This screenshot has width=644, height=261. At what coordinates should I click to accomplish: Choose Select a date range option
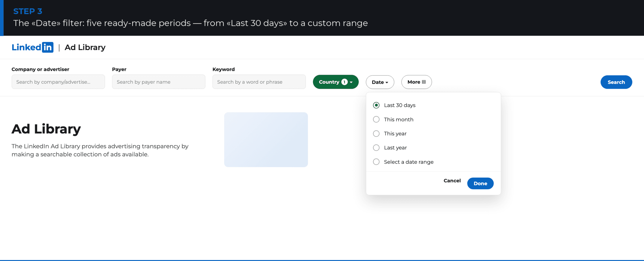(376, 162)
